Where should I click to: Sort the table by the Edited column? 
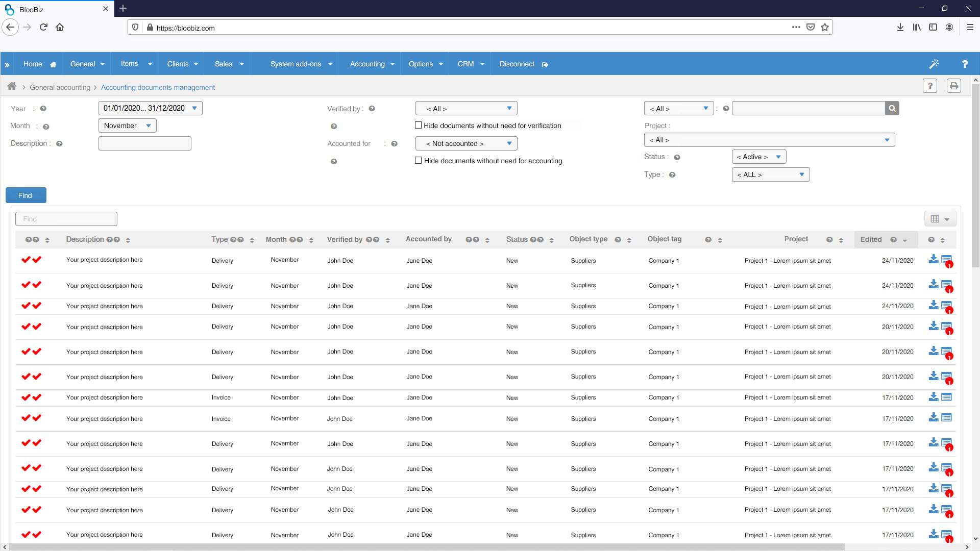(904, 240)
